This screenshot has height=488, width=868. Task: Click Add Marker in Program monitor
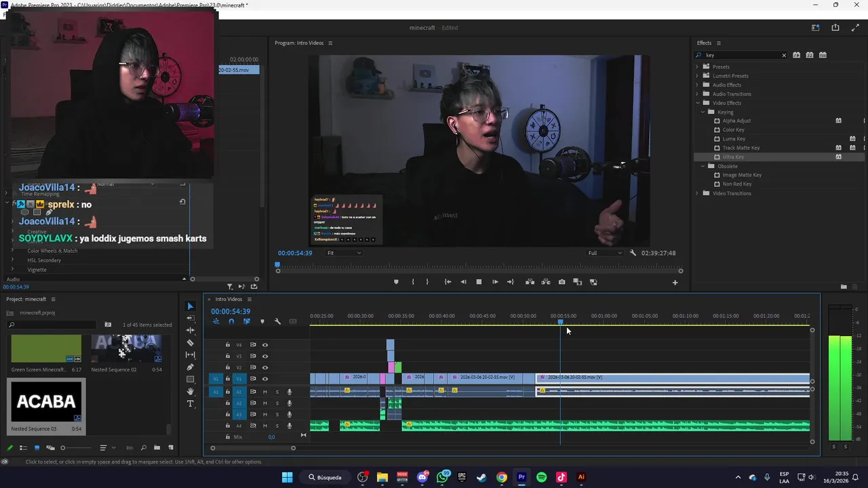coord(396,282)
